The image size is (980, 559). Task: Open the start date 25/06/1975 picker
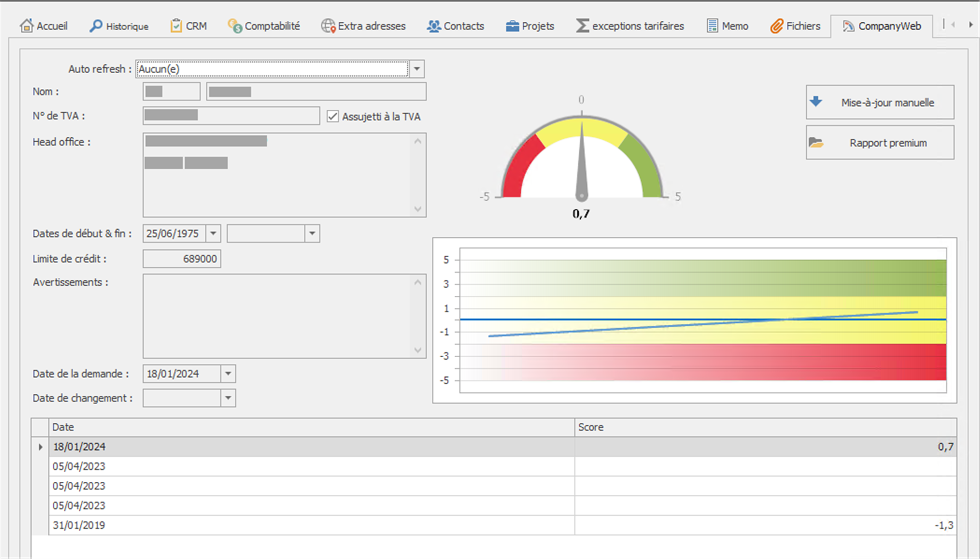pos(213,233)
